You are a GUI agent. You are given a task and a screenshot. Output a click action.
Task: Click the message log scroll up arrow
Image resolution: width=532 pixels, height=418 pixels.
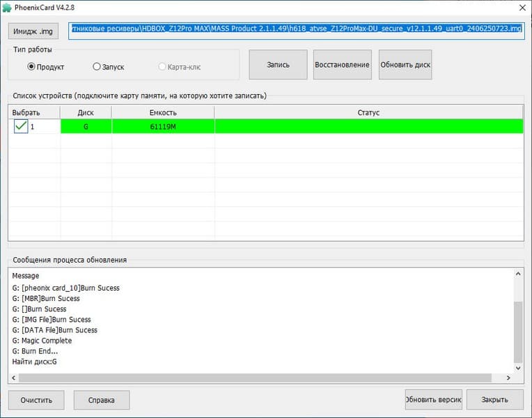click(518, 274)
